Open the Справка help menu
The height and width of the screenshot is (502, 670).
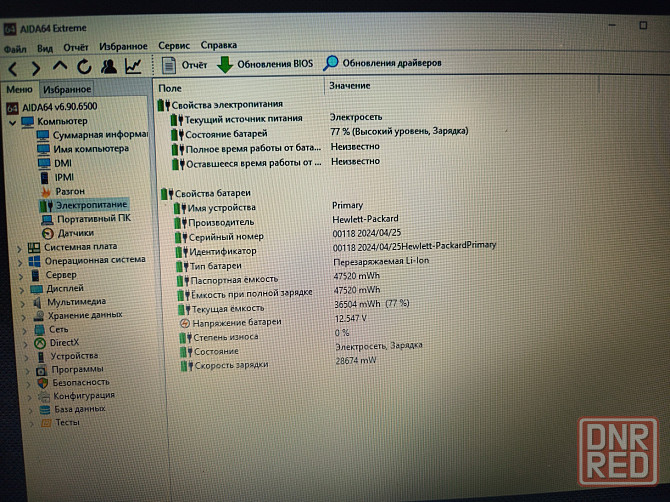pos(218,45)
